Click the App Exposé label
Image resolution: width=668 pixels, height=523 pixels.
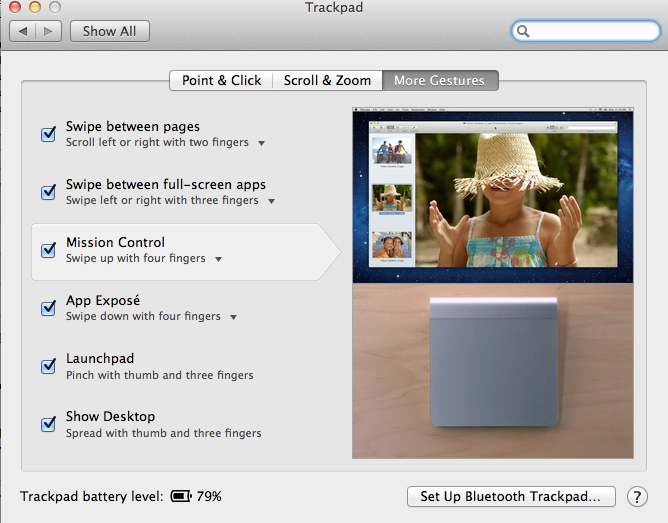[103, 301]
